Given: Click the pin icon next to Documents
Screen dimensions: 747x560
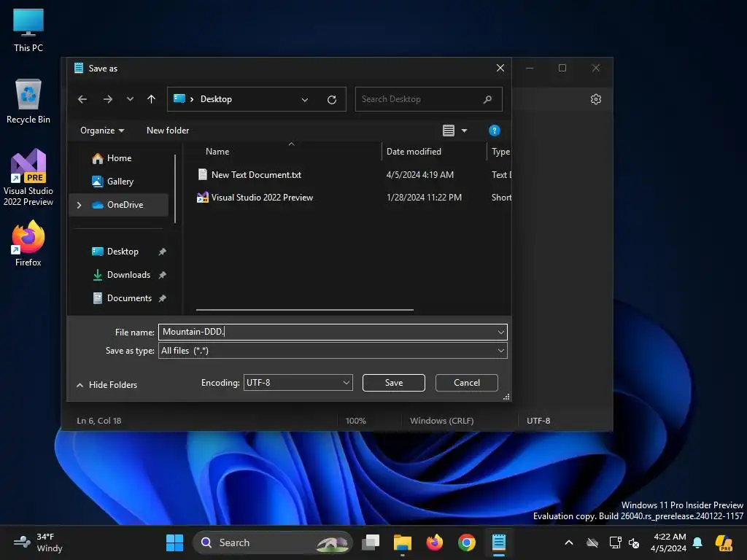Looking at the screenshot, I should pyautogui.click(x=163, y=298).
